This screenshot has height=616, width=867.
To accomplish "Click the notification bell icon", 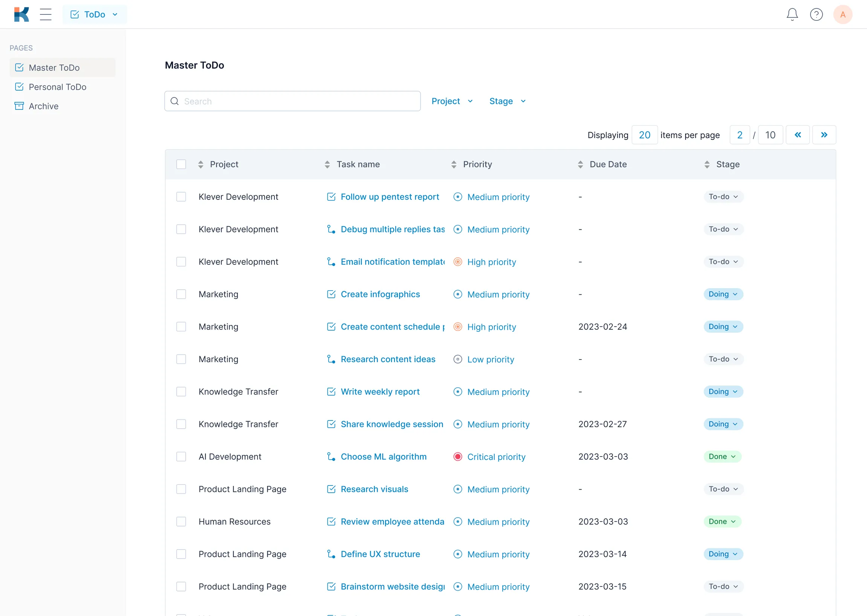I will 792,14.
